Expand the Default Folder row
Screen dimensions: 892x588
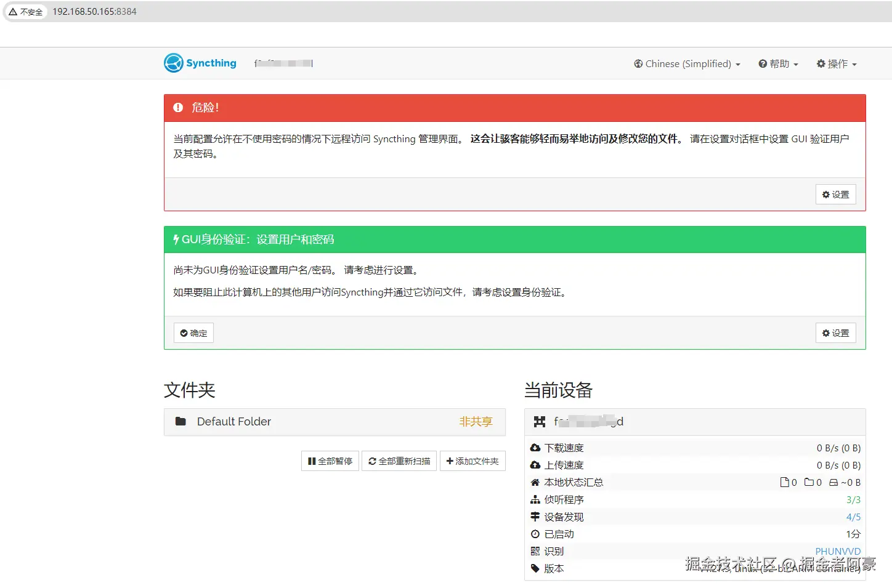click(334, 422)
